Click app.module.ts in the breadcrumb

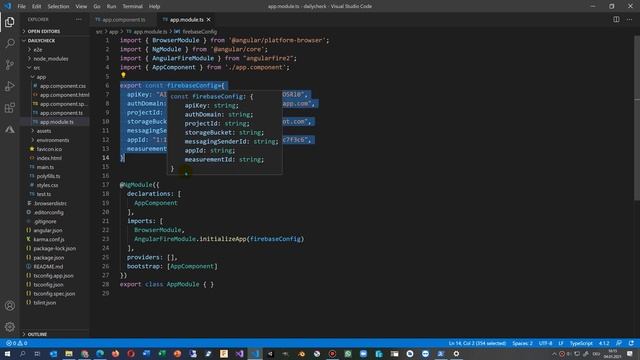pyautogui.click(x=150, y=31)
